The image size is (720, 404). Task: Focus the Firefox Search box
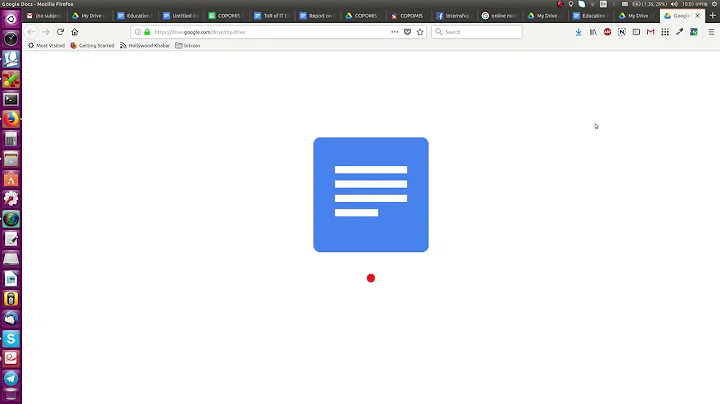point(477,32)
